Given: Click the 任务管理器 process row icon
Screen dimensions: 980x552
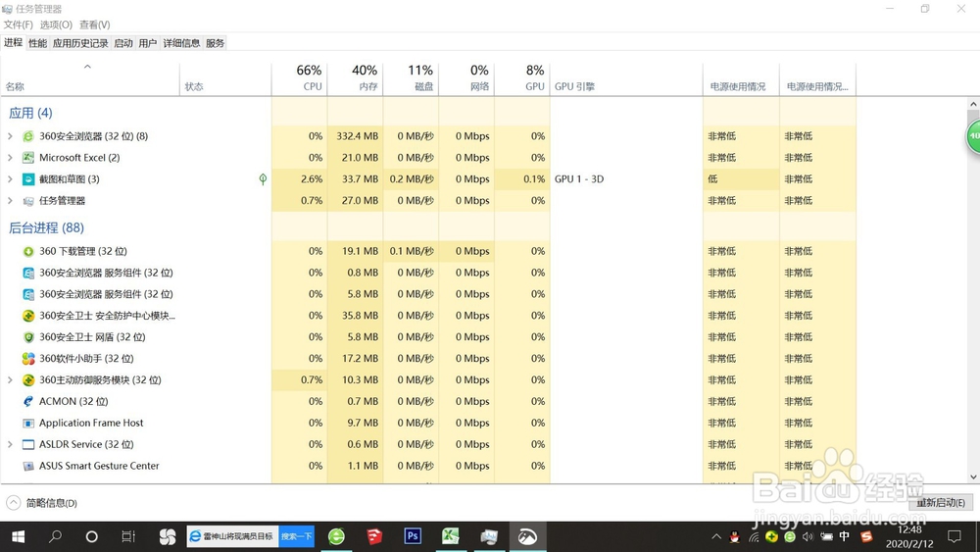Looking at the screenshot, I should click(28, 201).
